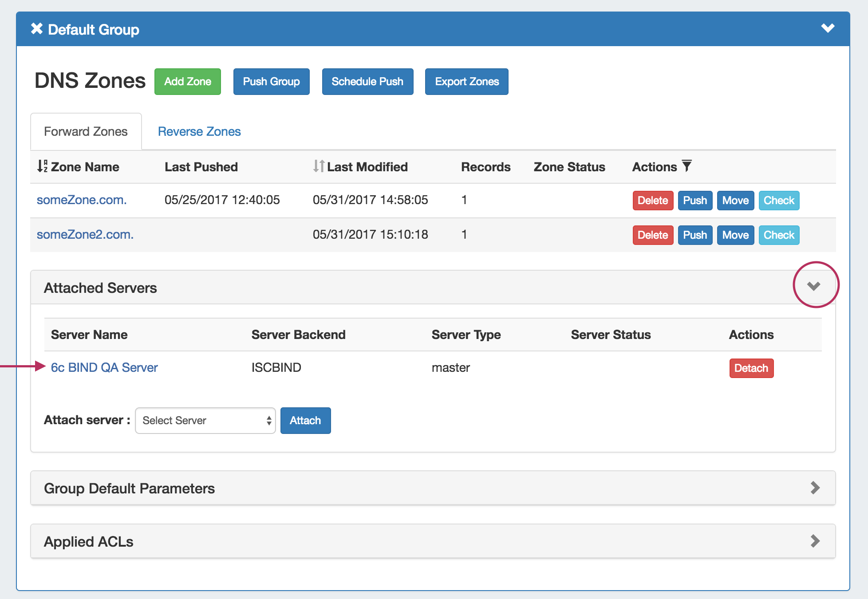This screenshot has height=599, width=868.
Task: Open the someZone.com. zone link
Action: [x=82, y=200]
